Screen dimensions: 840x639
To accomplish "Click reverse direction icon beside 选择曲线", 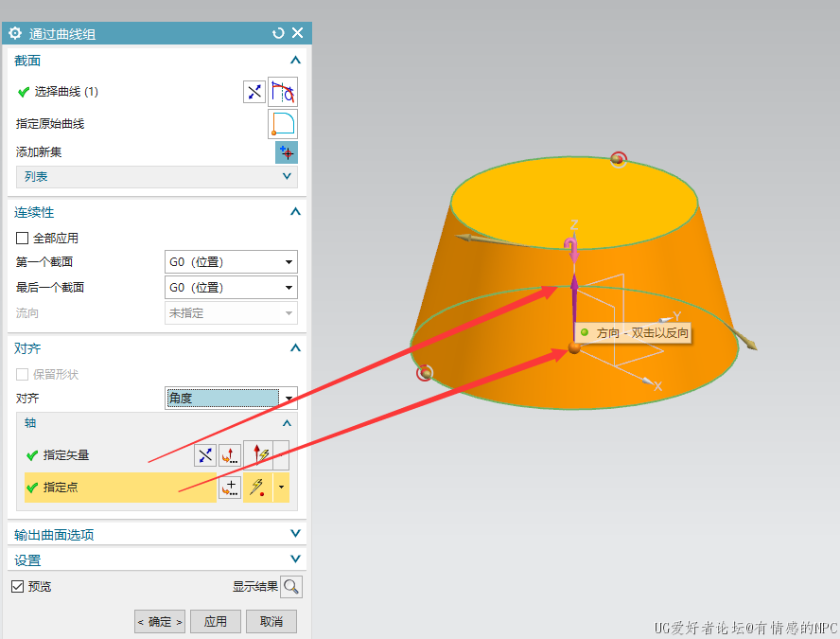I will (x=254, y=92).
